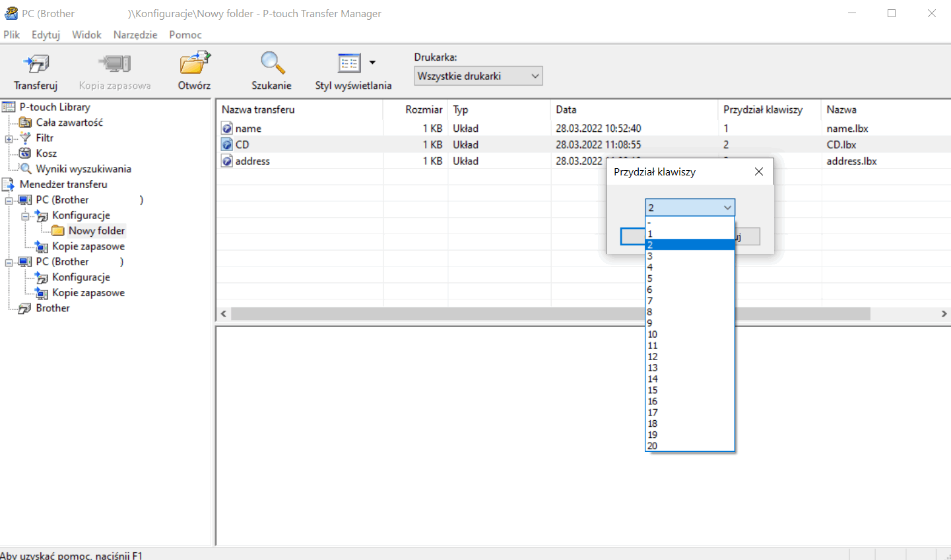
Task: Click the Styl wyświetlania view icon
Action: (349, 64)
